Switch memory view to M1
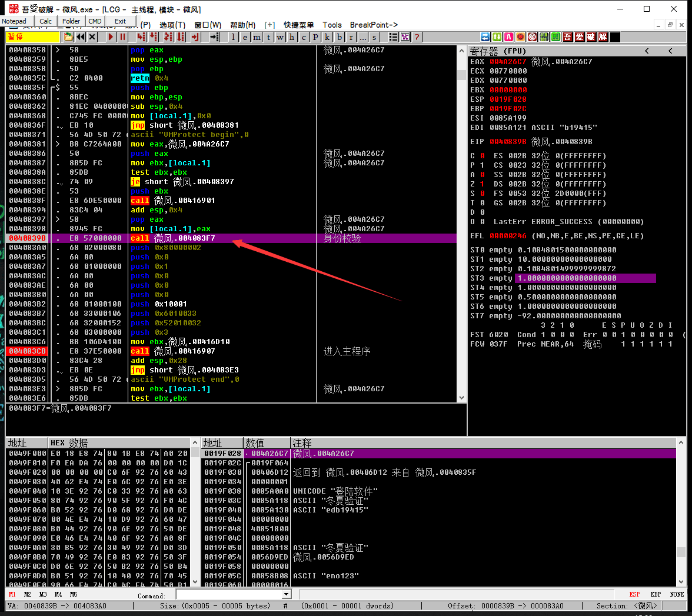The height and width of the screenshot is (616, 692). pyautogui.click(x=12, y=594)
